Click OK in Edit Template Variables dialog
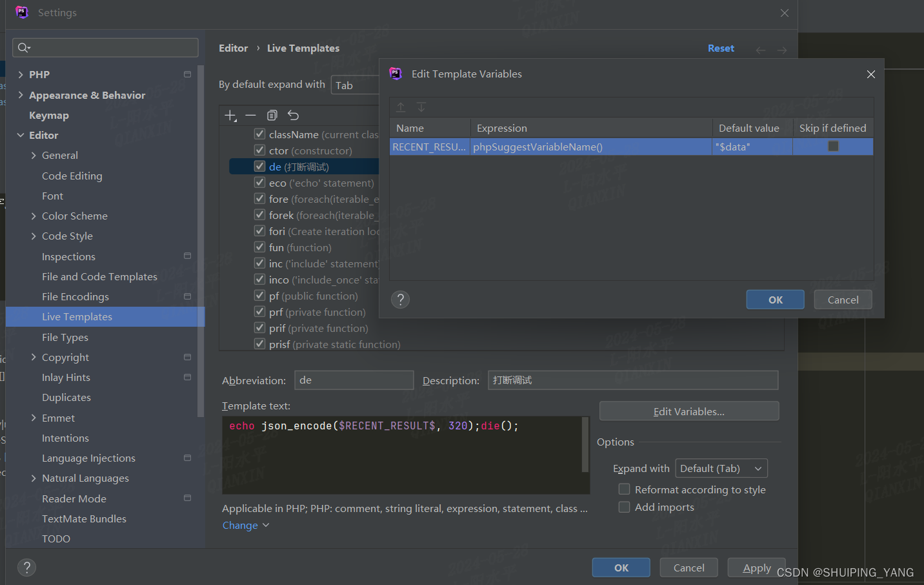 (x=776, y=300)
